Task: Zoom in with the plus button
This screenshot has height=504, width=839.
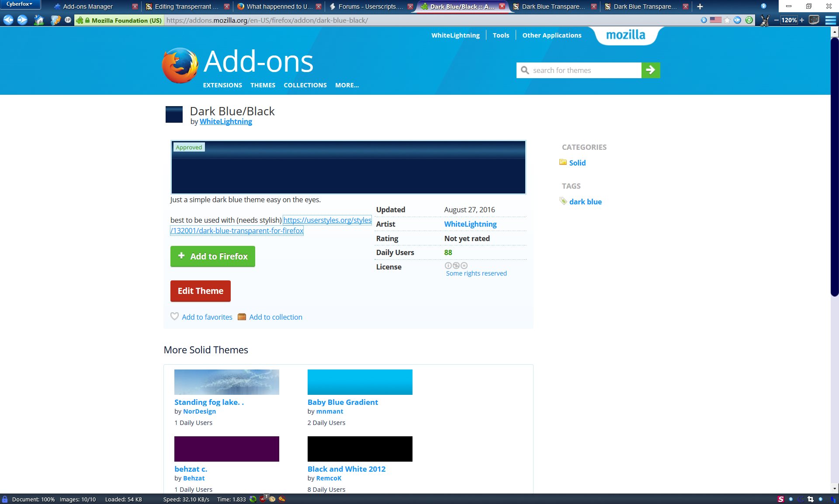Action: [x=802, y=20]
